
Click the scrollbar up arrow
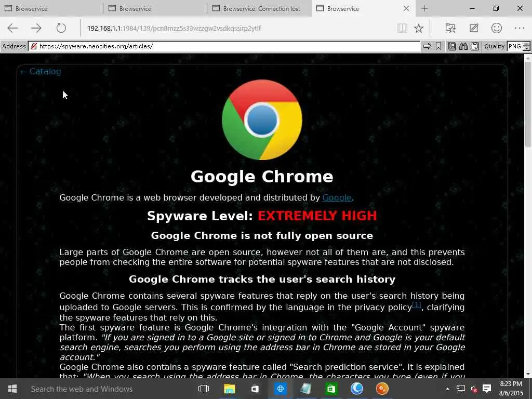528,58
